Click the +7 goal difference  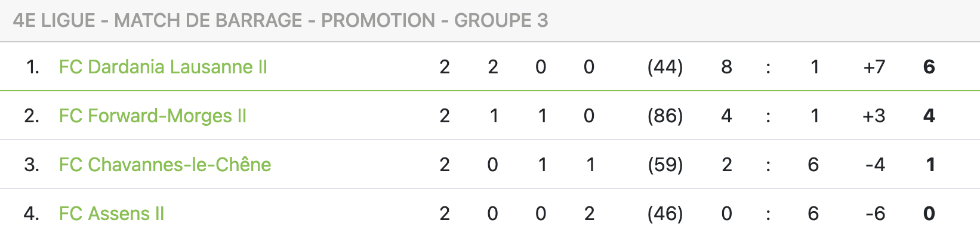(x=874, y=67)
